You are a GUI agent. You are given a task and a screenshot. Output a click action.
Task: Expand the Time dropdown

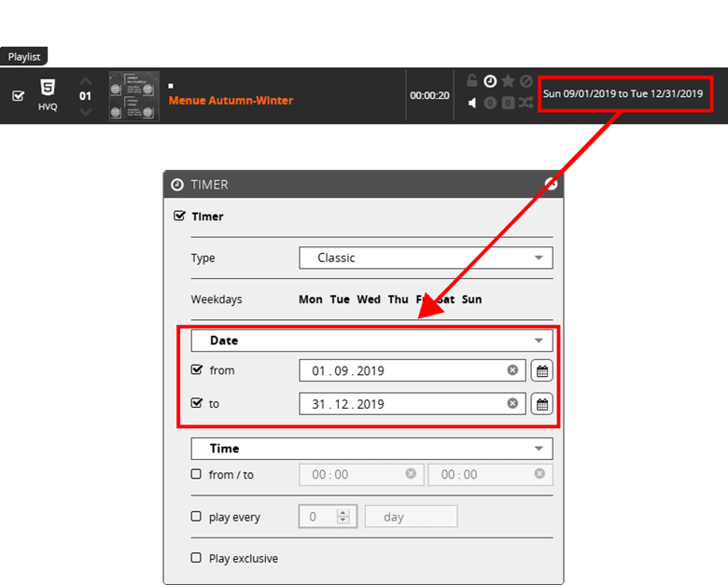coord(371,449)
